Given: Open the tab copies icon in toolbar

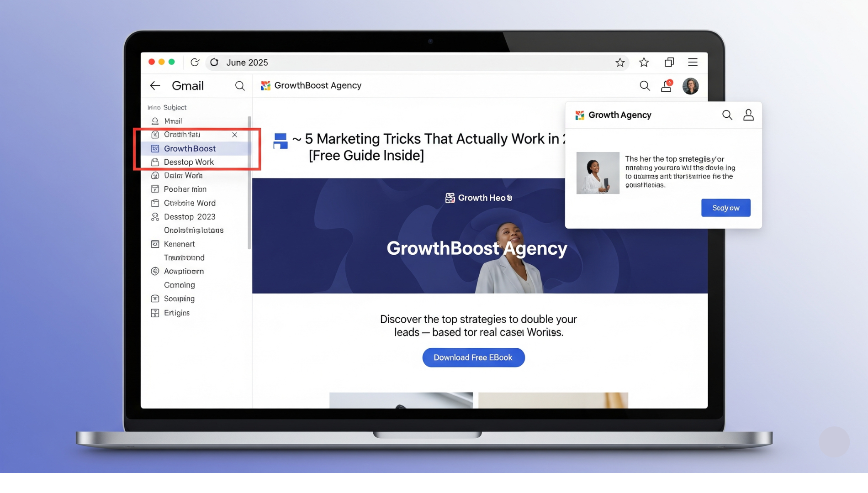Looking at the screenshot, I should [669, 62].
